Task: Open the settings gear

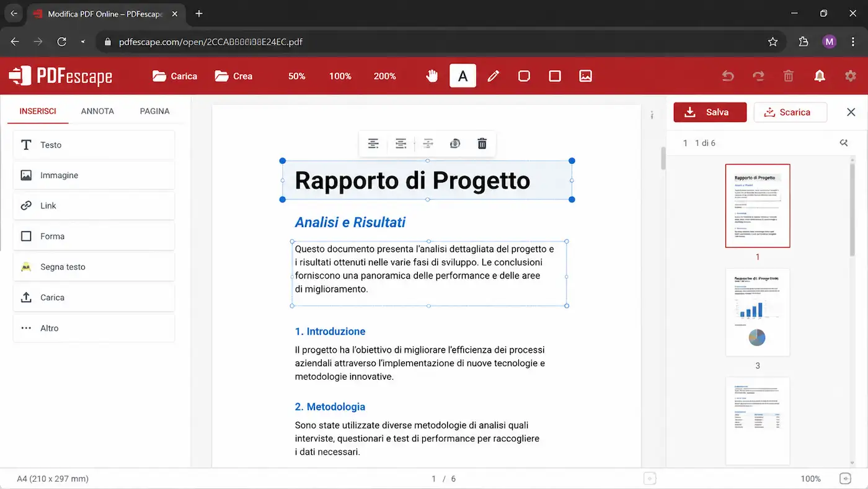Action: 851,76
